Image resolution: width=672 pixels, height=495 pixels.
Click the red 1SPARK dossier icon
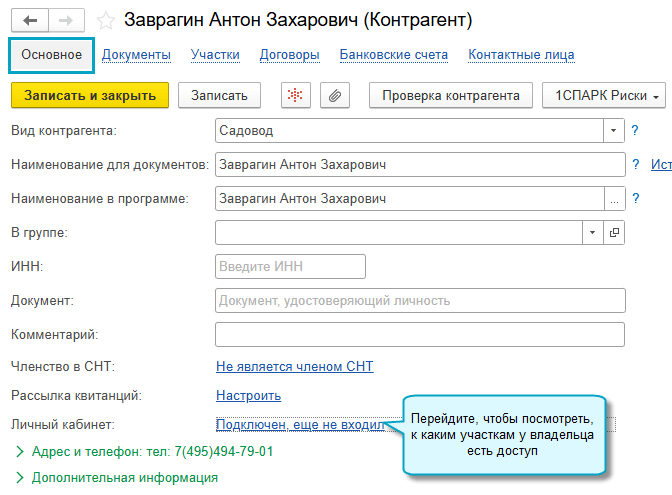(295, 95)
